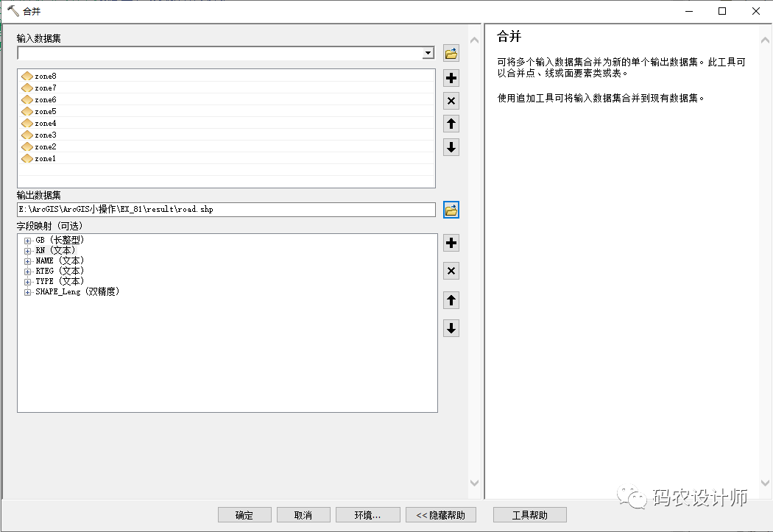This screenshot has height=532, width=773.
Task: Click the browse folder icon for input datasets
Action: [451, 54]
